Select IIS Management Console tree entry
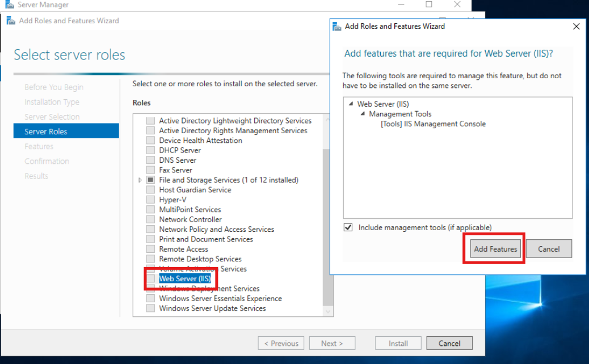The image size is (589, 364). pyautogui.click(x=433, y=124)
